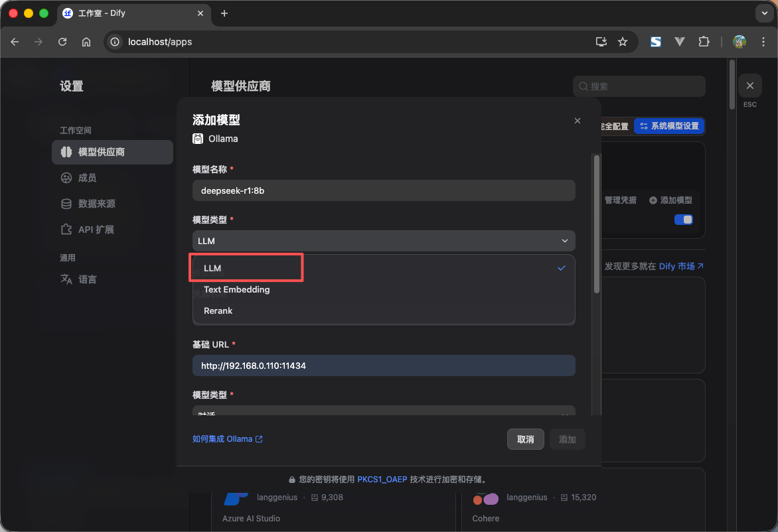The image size is (778, 532).
Task: Open the tab search dropdown arrow
Action: (x=764, y=13)
